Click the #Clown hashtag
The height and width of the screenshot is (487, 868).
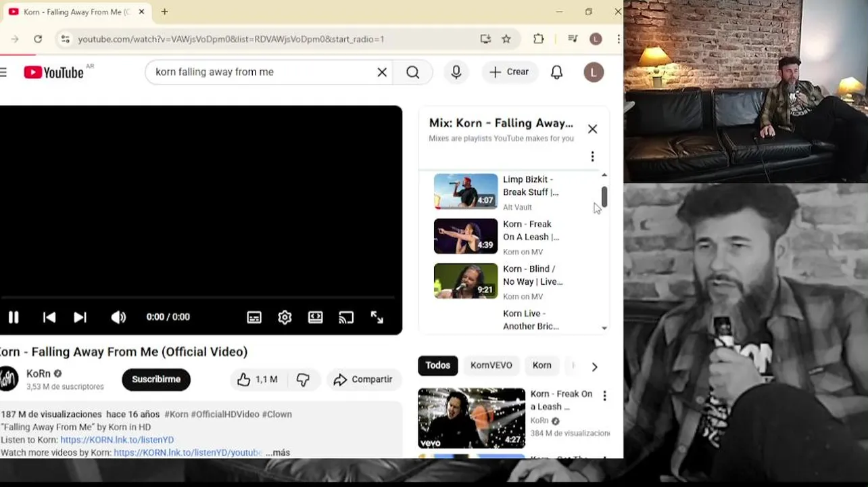point(277,414)
